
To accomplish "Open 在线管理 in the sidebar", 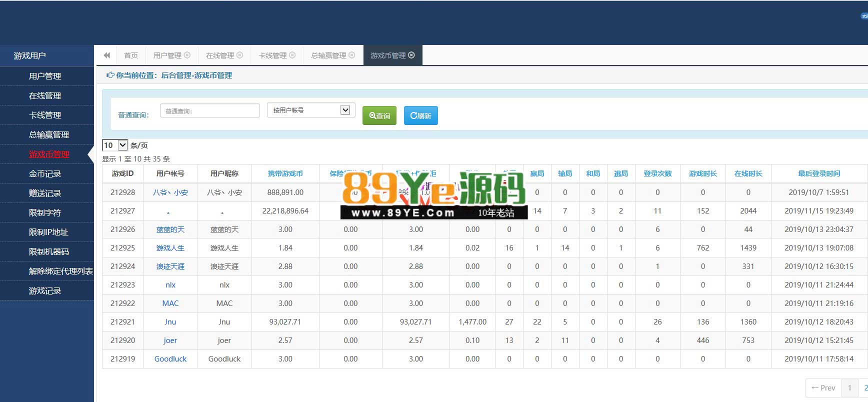I will pyautogui.click(x=47, y=95).
